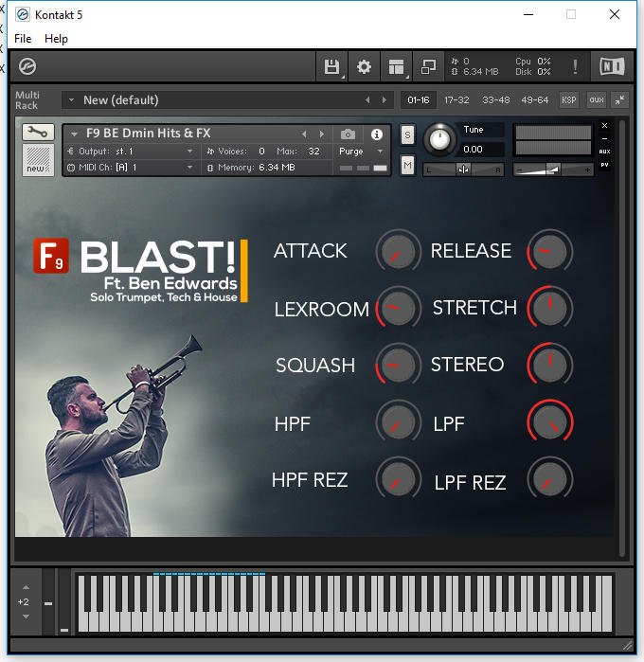Click the STEREO knob
644x662 pixels.
(x=550, y=365)
